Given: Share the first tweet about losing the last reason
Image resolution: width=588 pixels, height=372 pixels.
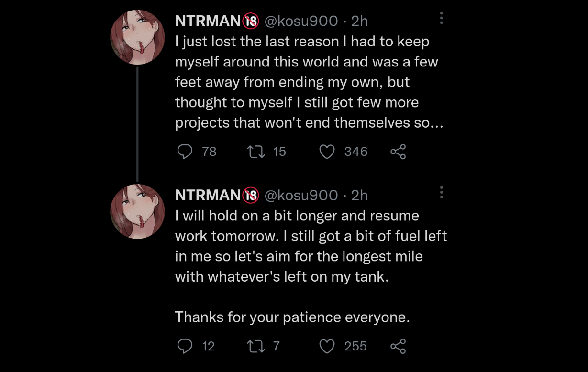Looking at the screenshot, I should 398,152.
